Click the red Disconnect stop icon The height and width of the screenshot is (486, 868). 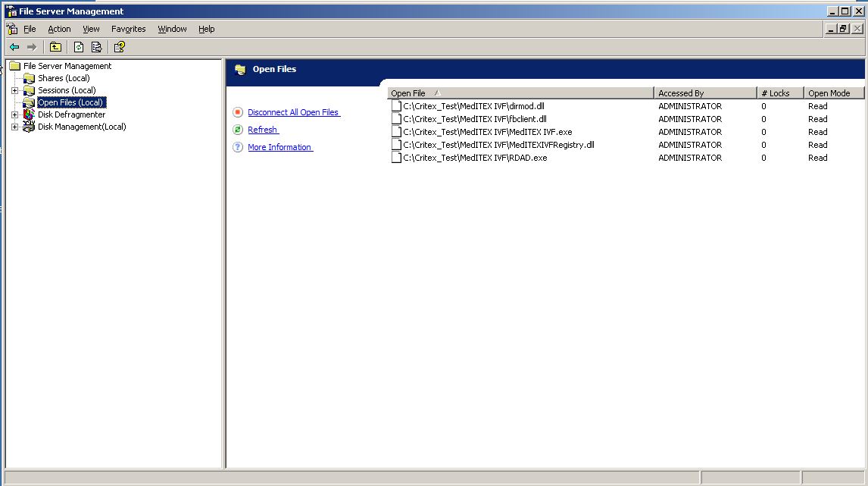point(238,112)
